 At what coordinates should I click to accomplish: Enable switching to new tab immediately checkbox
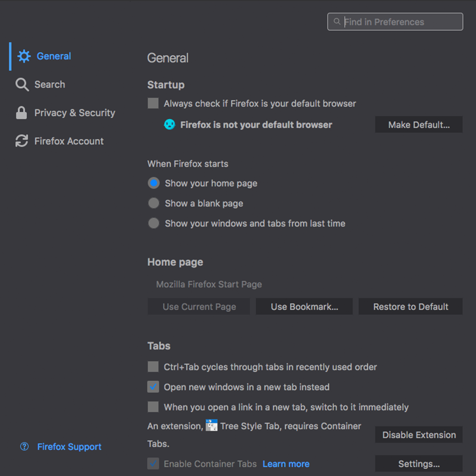coord(153,407)
